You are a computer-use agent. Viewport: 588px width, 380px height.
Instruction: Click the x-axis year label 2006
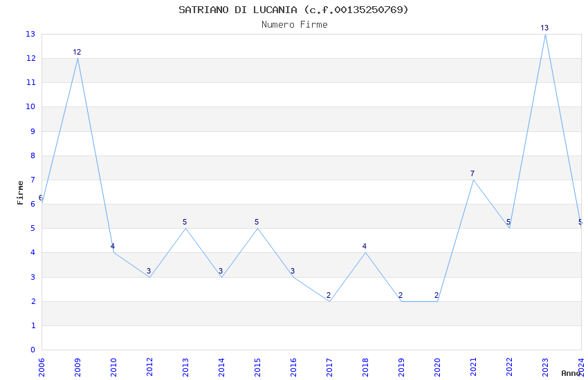[x=42, y=368]
